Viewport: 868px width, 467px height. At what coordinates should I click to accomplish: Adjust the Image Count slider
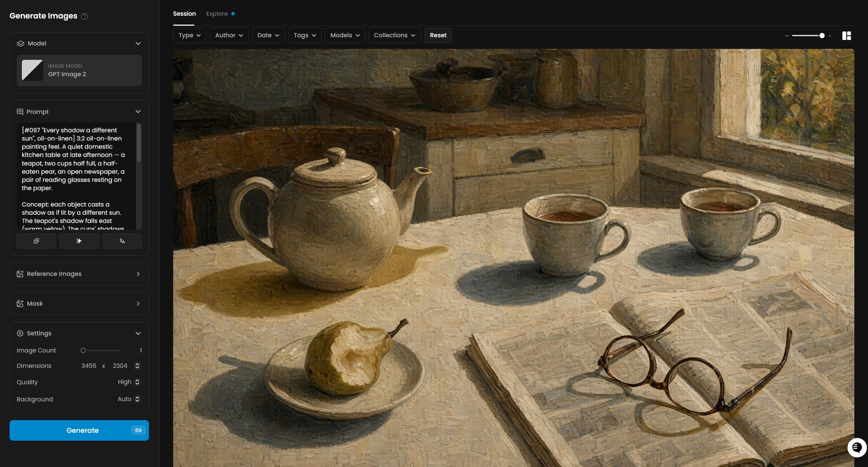pos(83,350)
